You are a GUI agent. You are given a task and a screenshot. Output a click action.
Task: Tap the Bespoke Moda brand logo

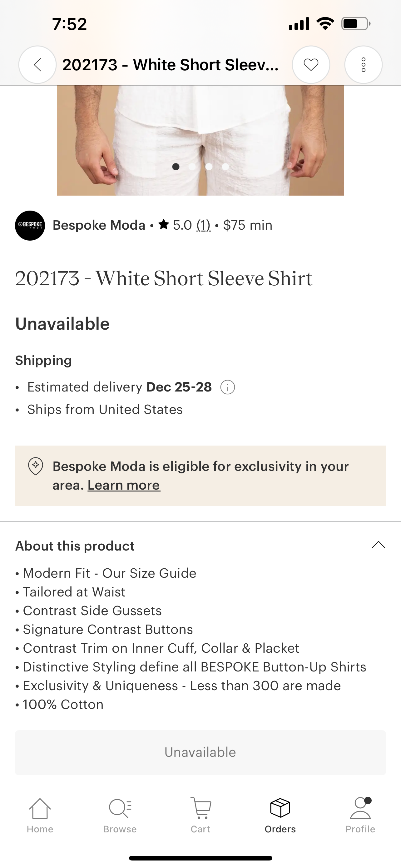30,225
